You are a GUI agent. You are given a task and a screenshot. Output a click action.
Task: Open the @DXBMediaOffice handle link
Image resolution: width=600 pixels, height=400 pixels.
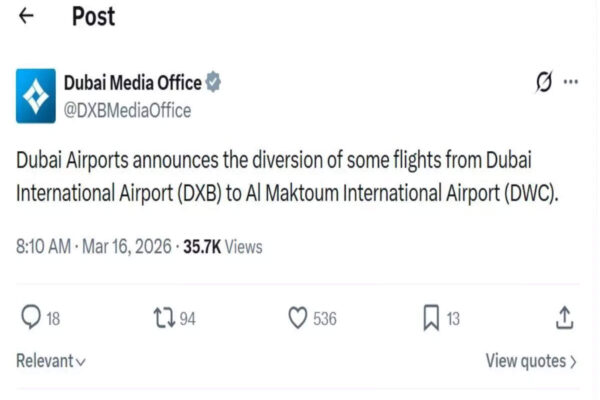coord(127,110)
